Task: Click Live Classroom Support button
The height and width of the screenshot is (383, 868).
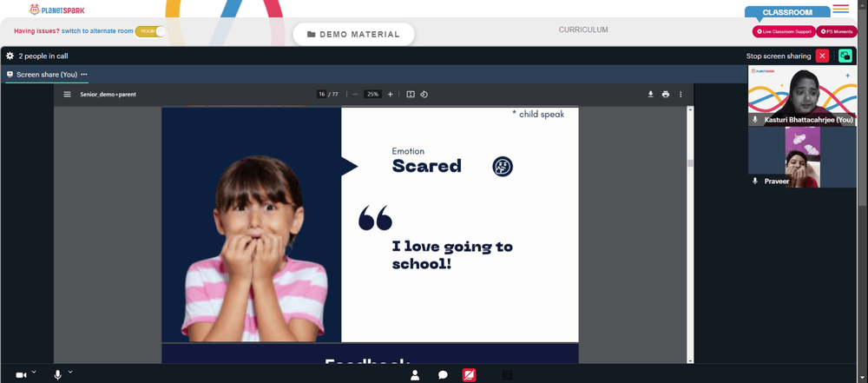Action: click(783, 31)
